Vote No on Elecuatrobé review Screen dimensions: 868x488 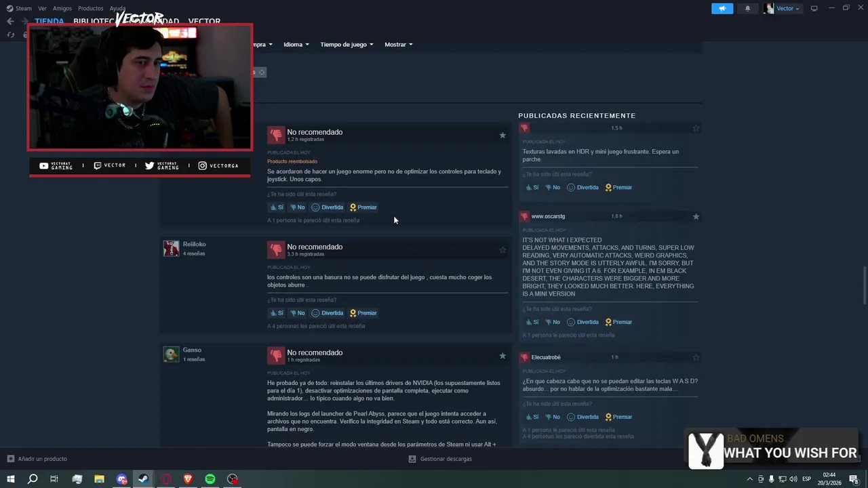tap(553, 417)
